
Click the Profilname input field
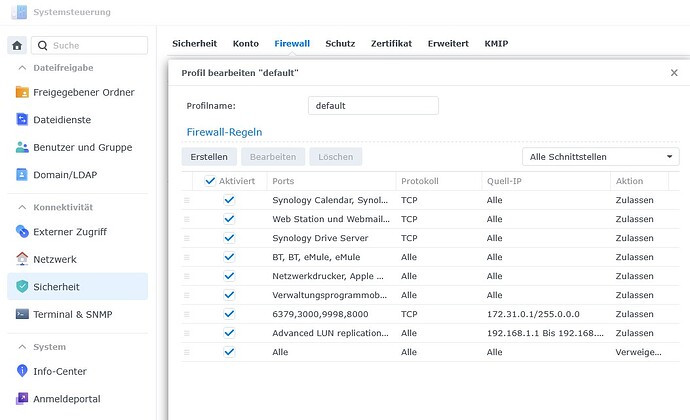[373, 106]
